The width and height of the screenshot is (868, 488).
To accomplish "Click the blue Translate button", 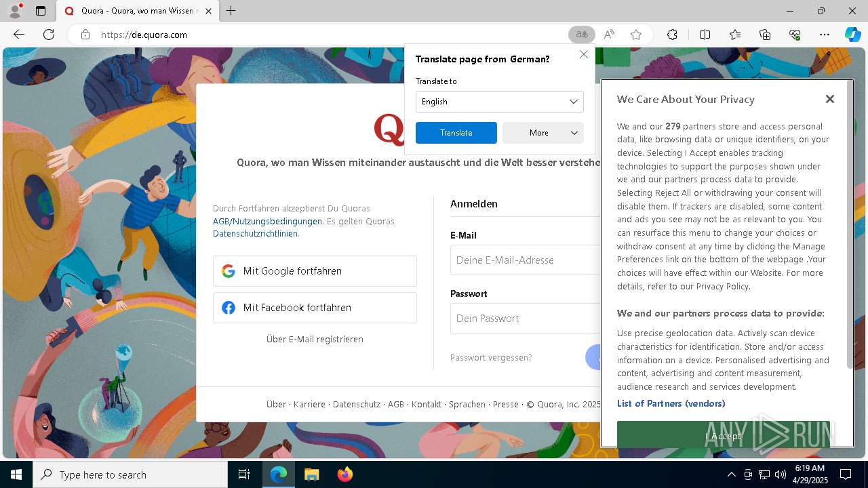I will pyautogui.click(x=456, y=133).
